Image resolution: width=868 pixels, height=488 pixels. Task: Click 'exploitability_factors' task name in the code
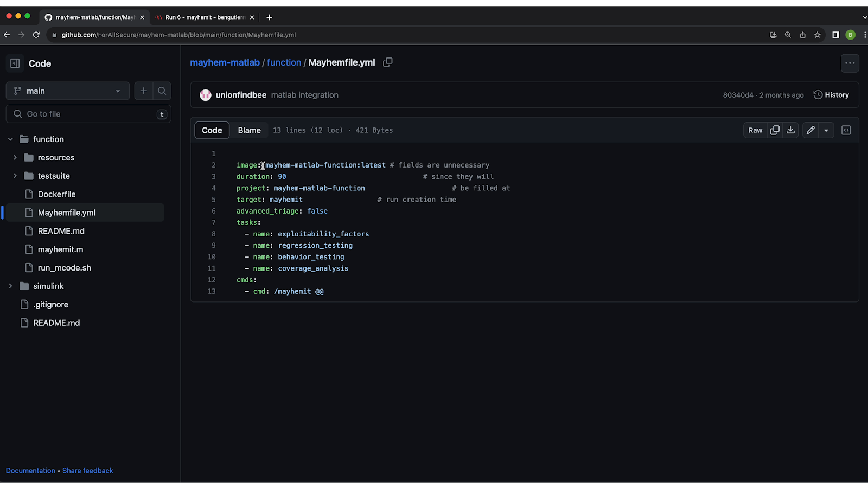[x=323, y=234]
